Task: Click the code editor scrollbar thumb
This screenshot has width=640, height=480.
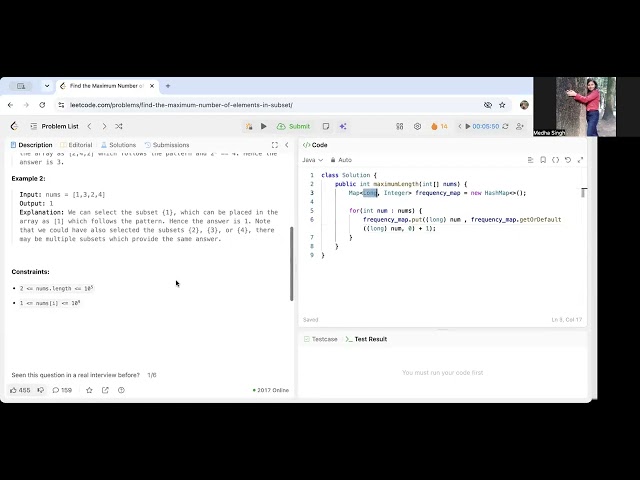Action: click(584, 193)
